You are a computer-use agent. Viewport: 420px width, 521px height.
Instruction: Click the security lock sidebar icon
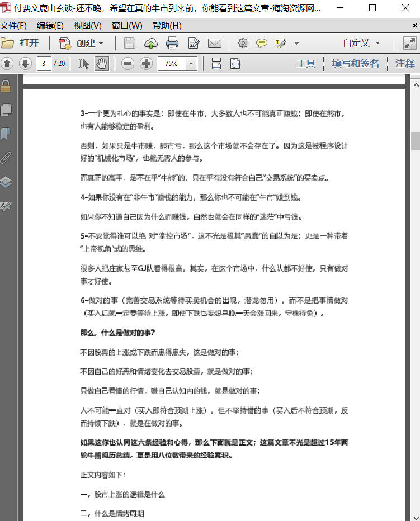tap(6, 86)
